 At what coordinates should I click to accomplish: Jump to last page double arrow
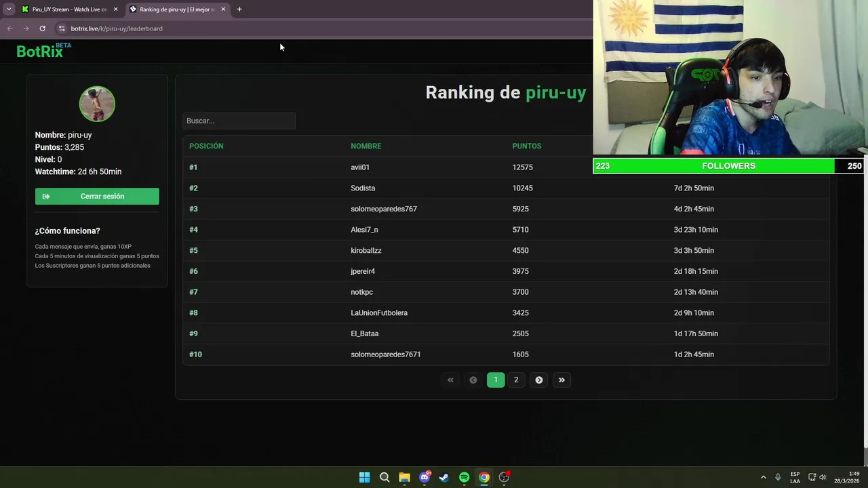[x=561, y=380]
